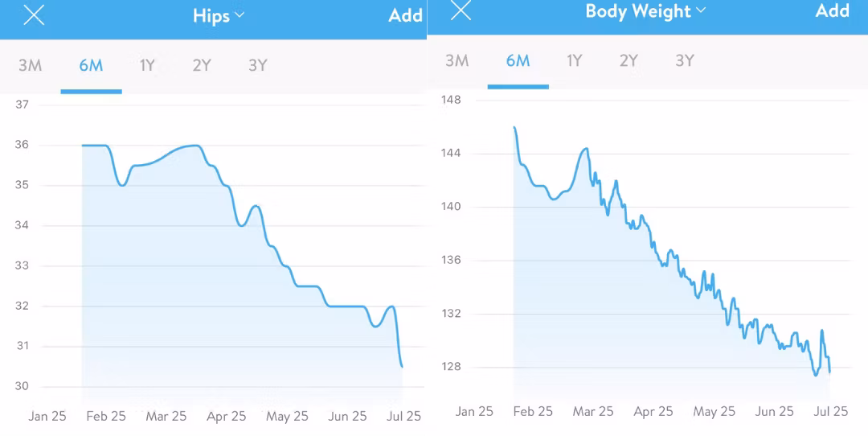This screenshot has height=436, width=868.
Task: Switch Body Weight chart to 3Y range
Action: [685, 60]
